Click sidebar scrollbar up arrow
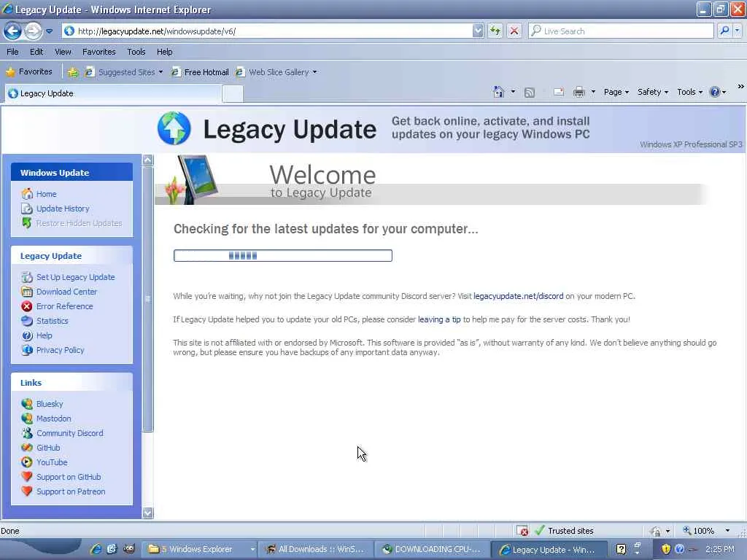 coord(147,160)
